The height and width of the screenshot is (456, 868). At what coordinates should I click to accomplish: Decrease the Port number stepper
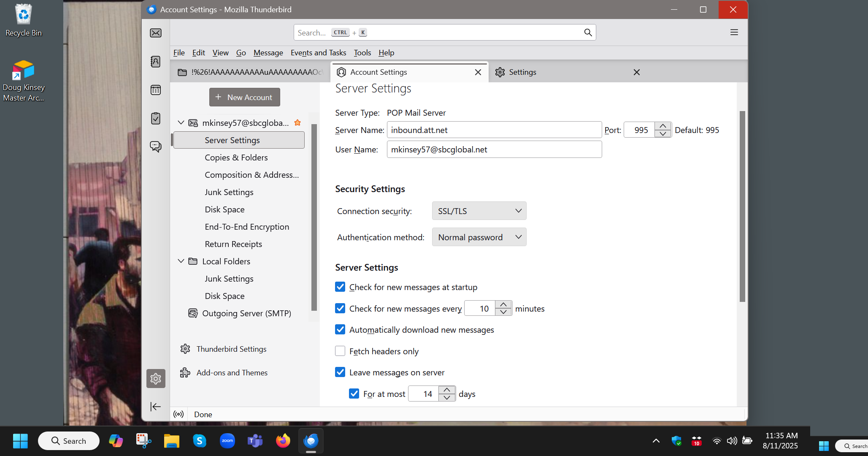point(663,134)
